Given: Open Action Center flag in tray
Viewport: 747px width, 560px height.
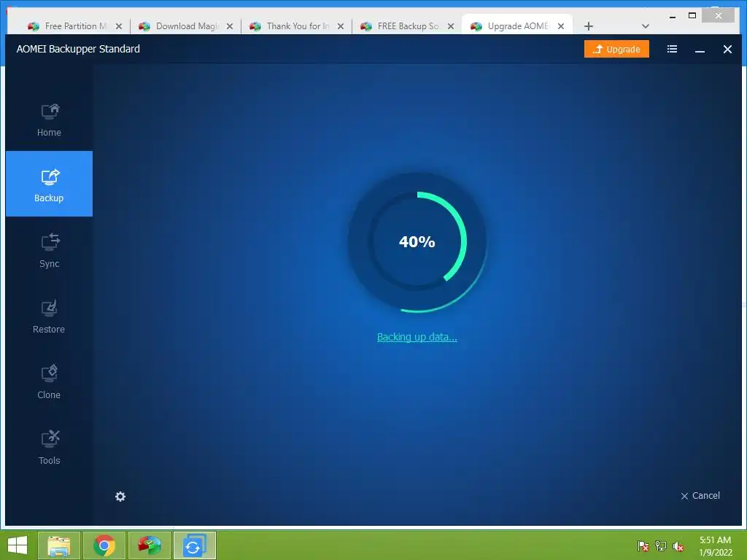Looking at the screenshot, I should [643, 545].
